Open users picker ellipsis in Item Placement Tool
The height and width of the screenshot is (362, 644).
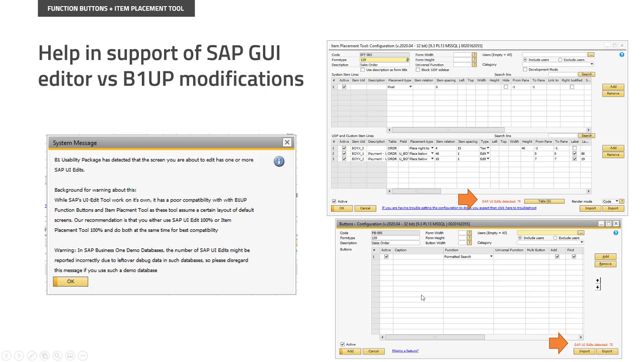coord(591,55)
